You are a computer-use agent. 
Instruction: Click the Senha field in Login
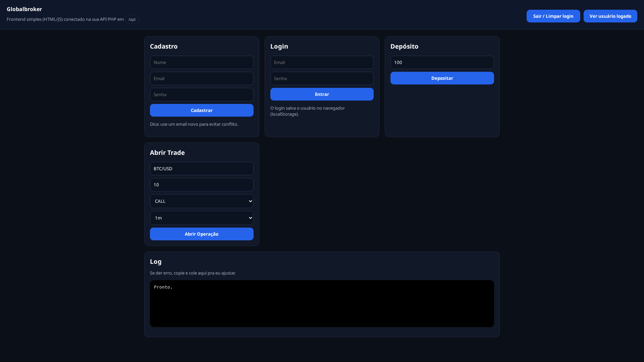[x=322, y=78]
